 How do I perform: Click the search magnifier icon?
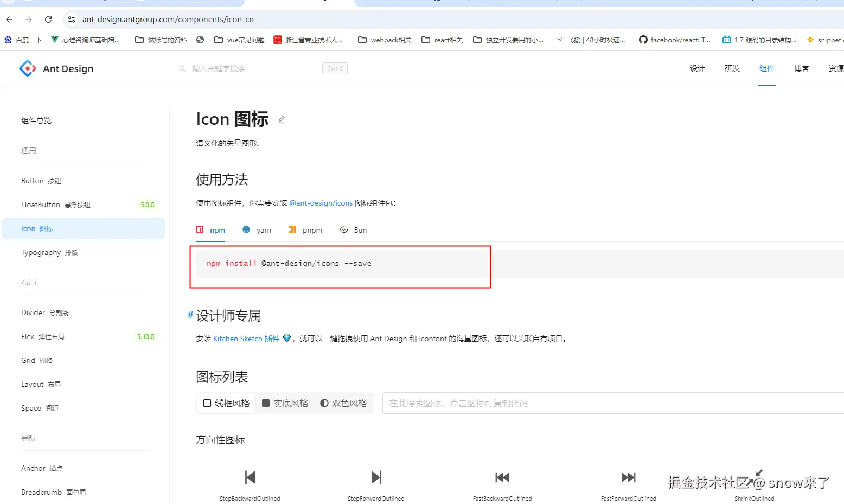click(x=183, y=68)
